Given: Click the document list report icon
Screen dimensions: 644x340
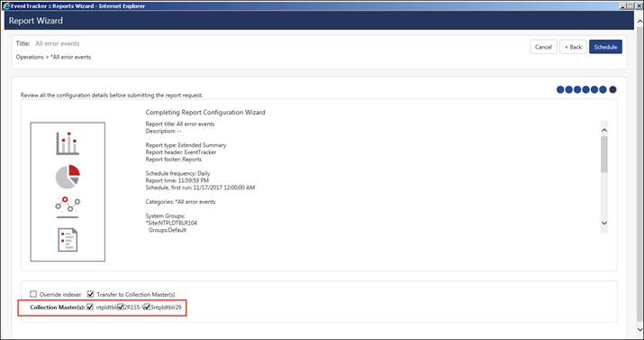Looking at the screenshot, I should pos(68,240).
